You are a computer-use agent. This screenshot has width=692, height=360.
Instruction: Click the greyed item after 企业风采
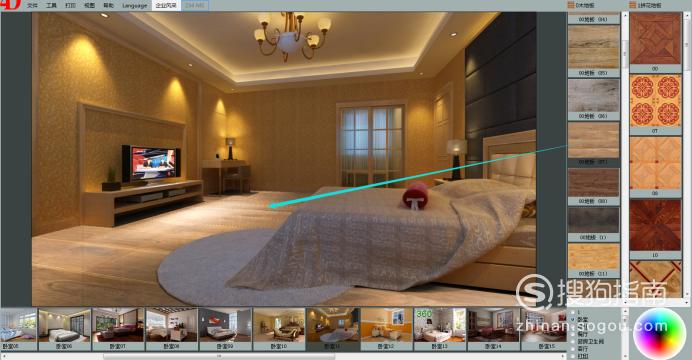195,5
